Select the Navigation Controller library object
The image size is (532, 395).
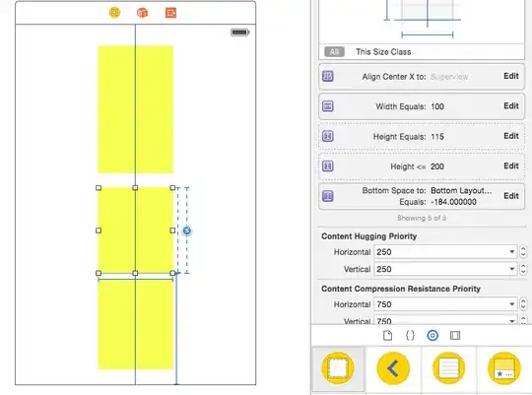pos(393,368)
